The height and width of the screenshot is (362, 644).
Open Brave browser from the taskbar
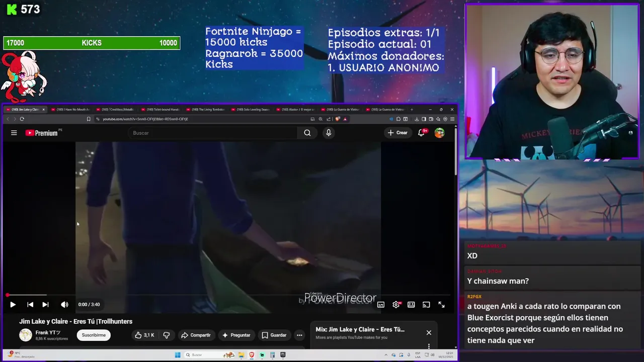(252, 355)
